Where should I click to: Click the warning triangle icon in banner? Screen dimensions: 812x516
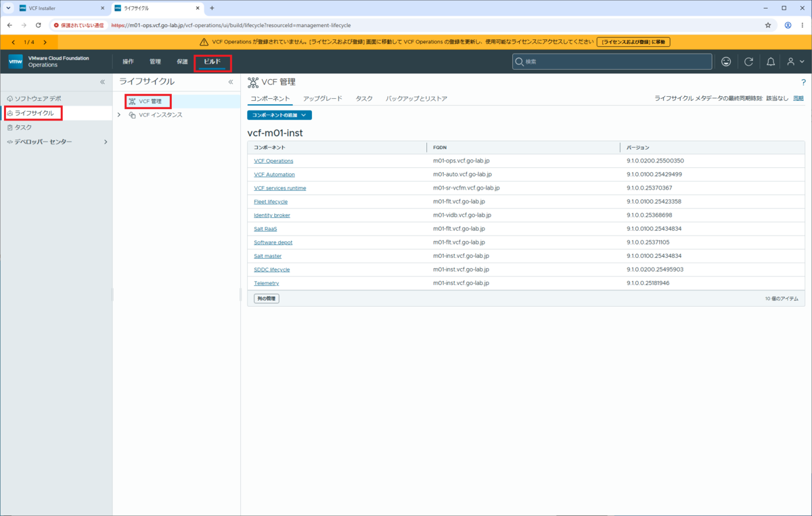pyautogui.click(x=204, y=42)
